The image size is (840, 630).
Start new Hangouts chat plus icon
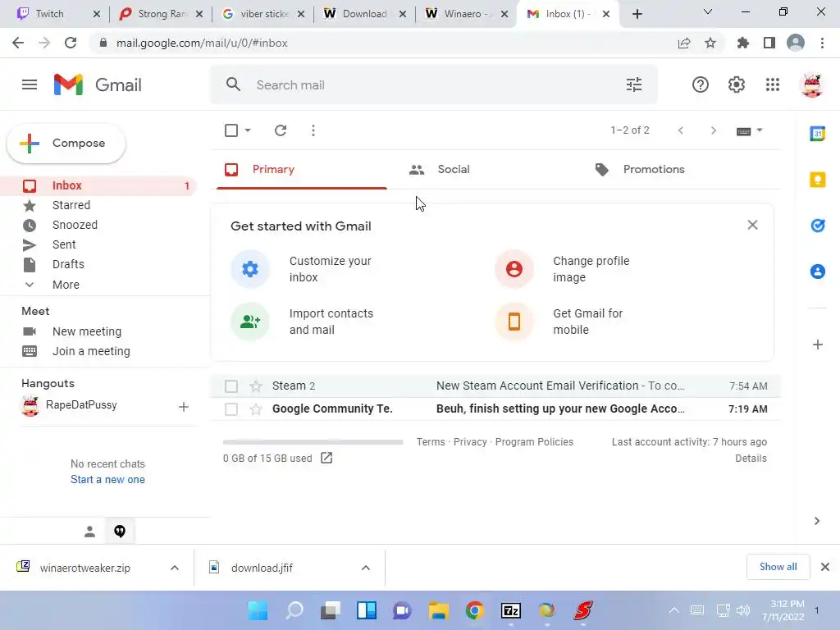pos(183,407)
